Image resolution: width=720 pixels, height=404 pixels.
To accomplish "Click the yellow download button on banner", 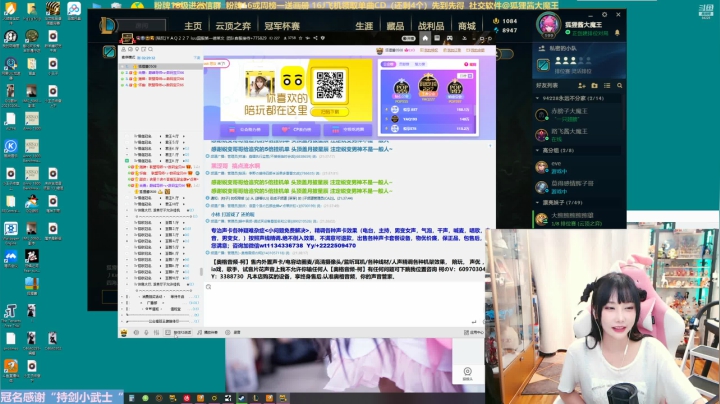I will point(329,112).
